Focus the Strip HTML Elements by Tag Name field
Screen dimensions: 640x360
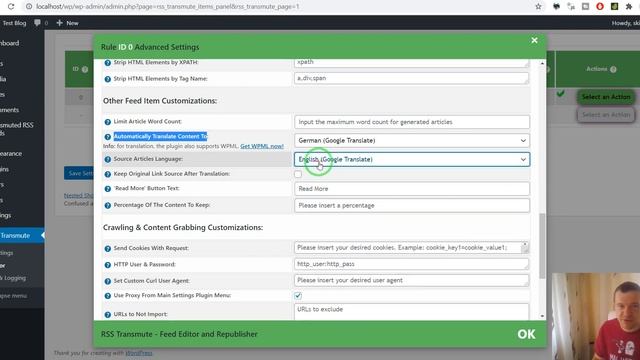click(411, 78)
